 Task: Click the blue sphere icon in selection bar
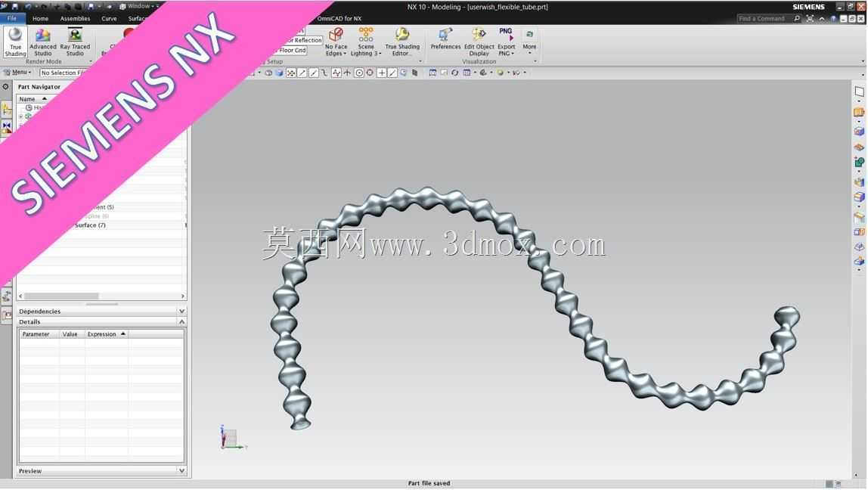click(x=280, y=73)
